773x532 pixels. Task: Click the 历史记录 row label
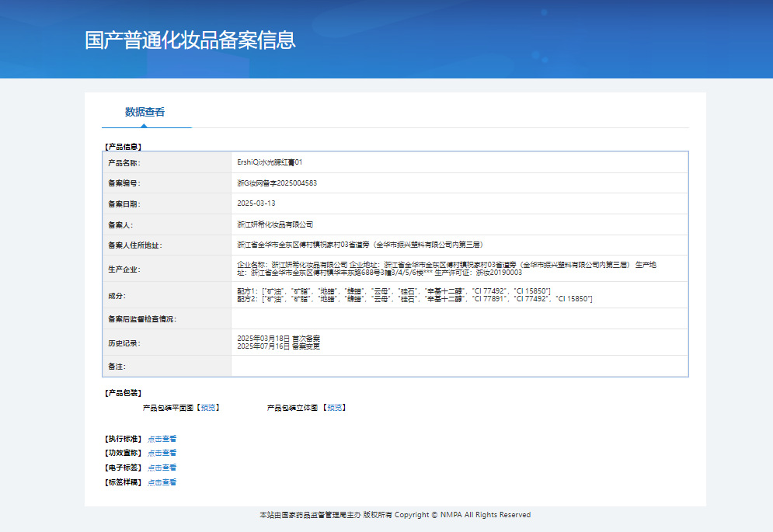pyautogui.click(x=124, y=343)
